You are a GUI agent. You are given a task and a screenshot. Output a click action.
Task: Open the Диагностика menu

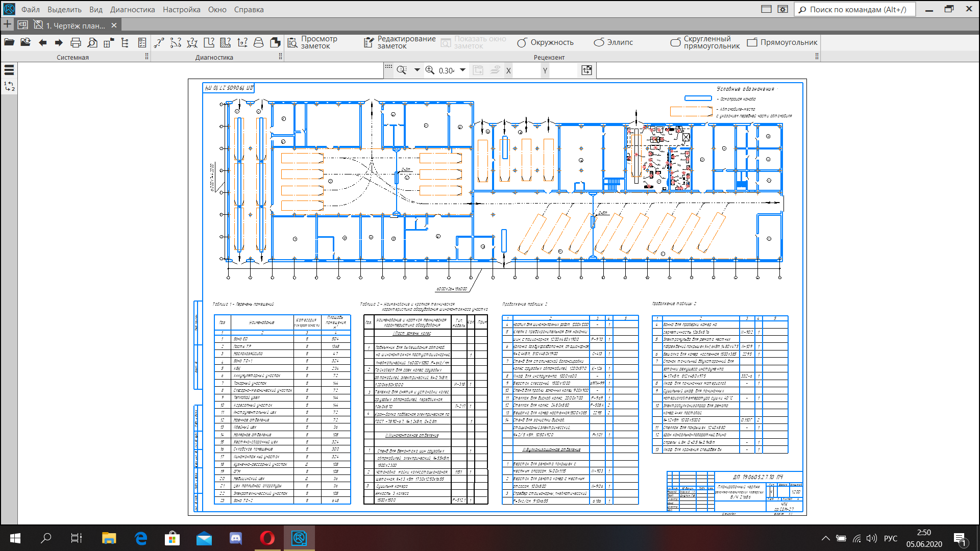click(x=132, y=9)
